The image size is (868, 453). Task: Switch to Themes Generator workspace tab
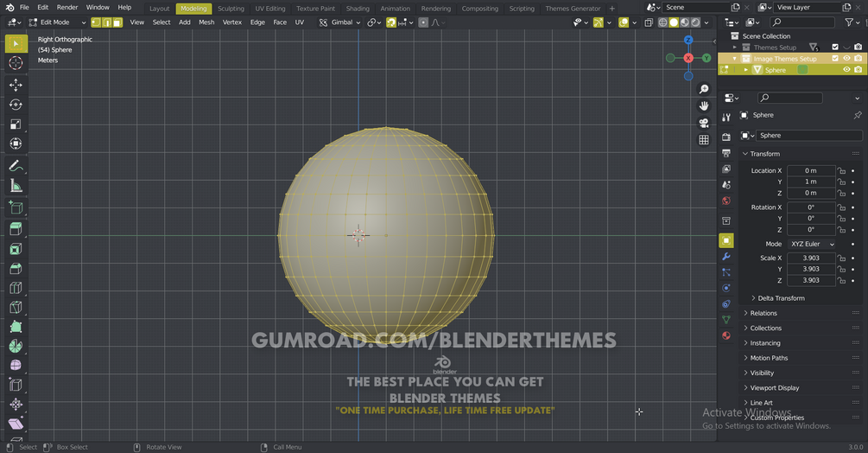pos(573,9)
